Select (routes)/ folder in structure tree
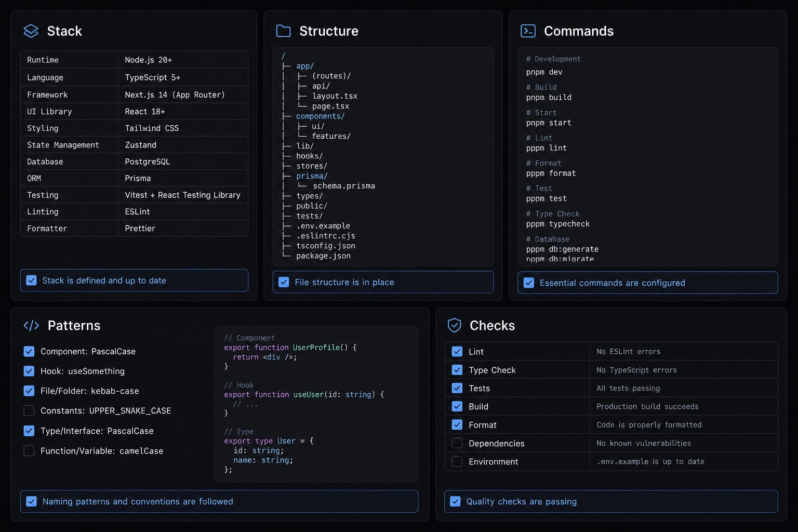The image size is (798, 532). tap(331, 76)
